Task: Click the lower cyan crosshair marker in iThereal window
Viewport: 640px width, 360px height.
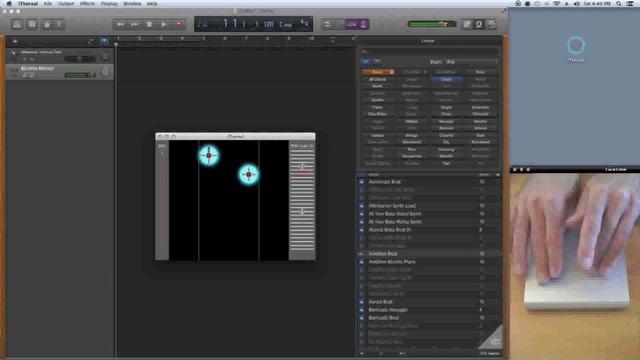Action: pos(249,174)
